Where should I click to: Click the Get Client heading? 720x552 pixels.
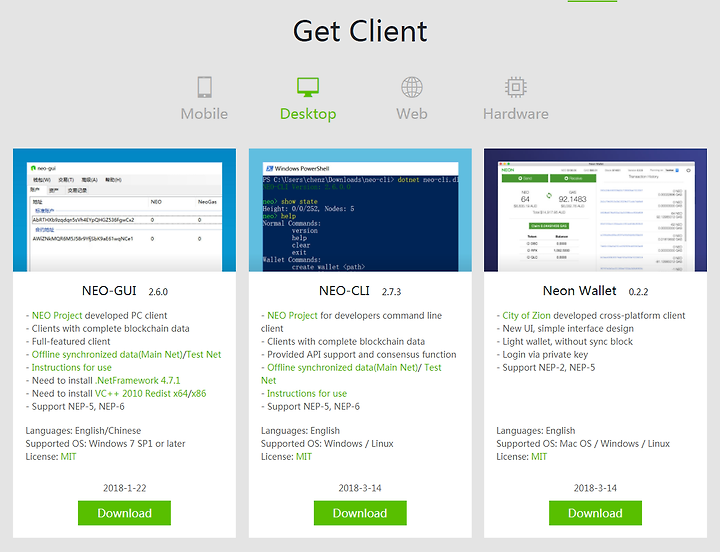[360, 31]
